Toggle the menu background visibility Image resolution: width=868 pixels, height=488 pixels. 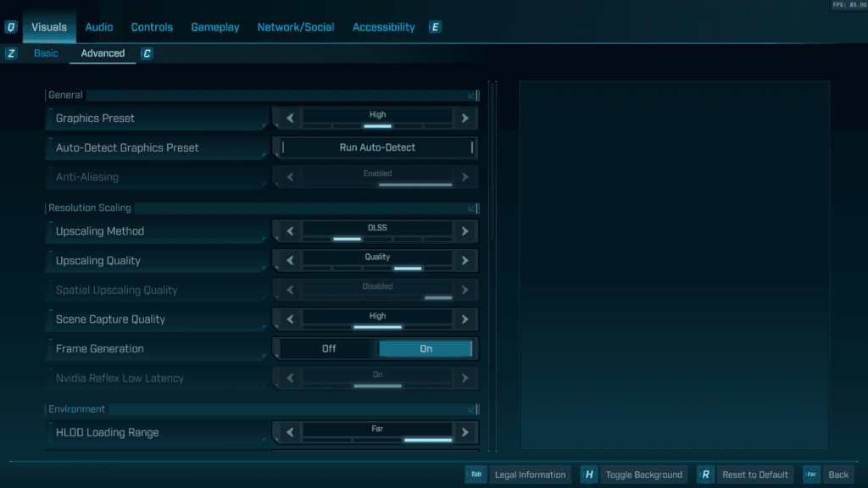point(644,474)
